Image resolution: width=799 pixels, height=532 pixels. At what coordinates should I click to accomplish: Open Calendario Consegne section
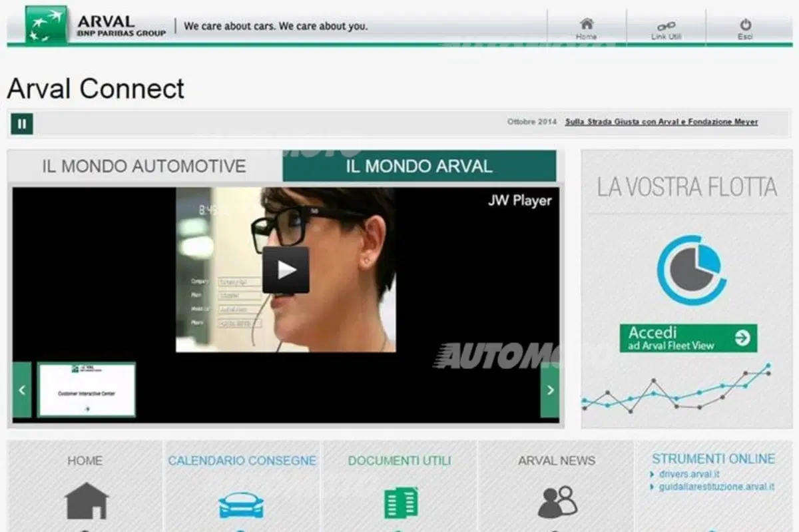tap(242, 461)
